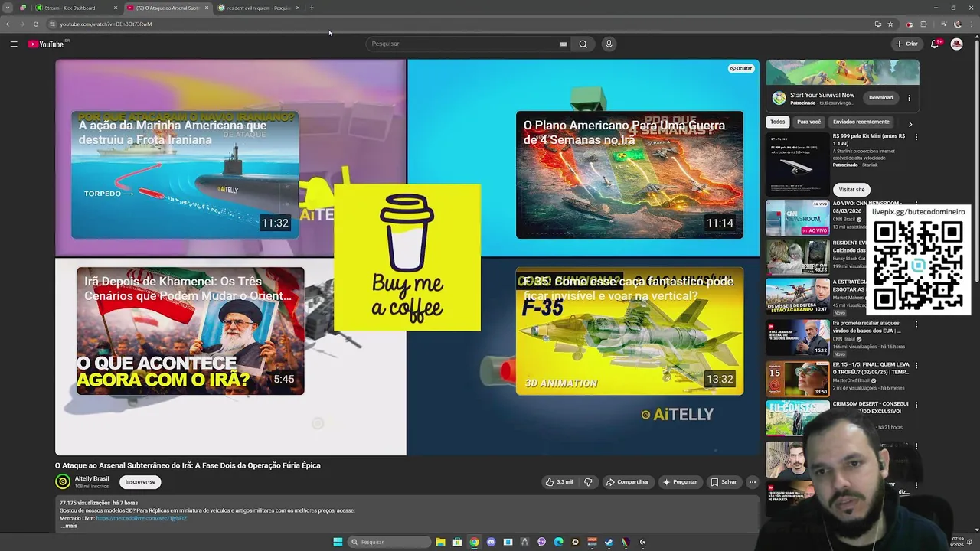
Task: Open the Plano Americano Guerra de 4 Semanas video
Action: click(629, 174)
